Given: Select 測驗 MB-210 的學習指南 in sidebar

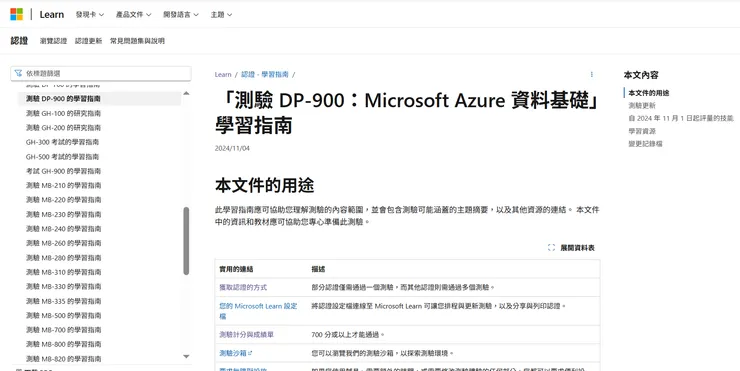Looking at the screenshot, I should (x=63, y=186).
